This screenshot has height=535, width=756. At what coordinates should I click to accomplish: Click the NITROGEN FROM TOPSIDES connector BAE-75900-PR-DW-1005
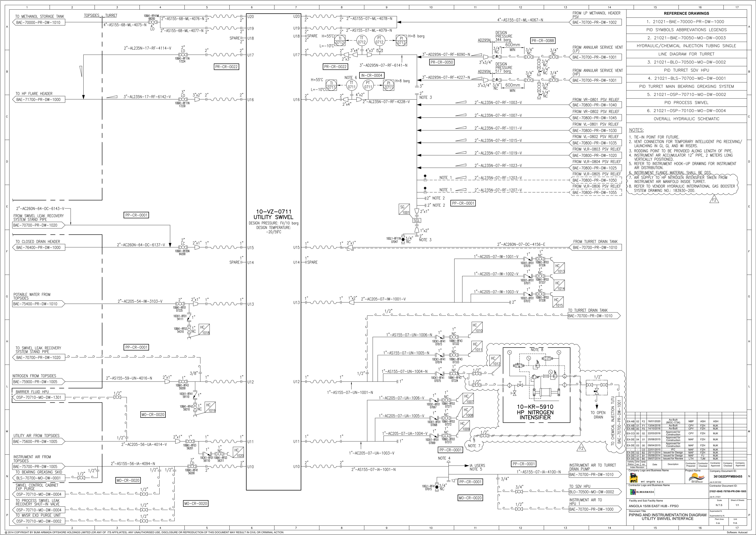[39, 382]
